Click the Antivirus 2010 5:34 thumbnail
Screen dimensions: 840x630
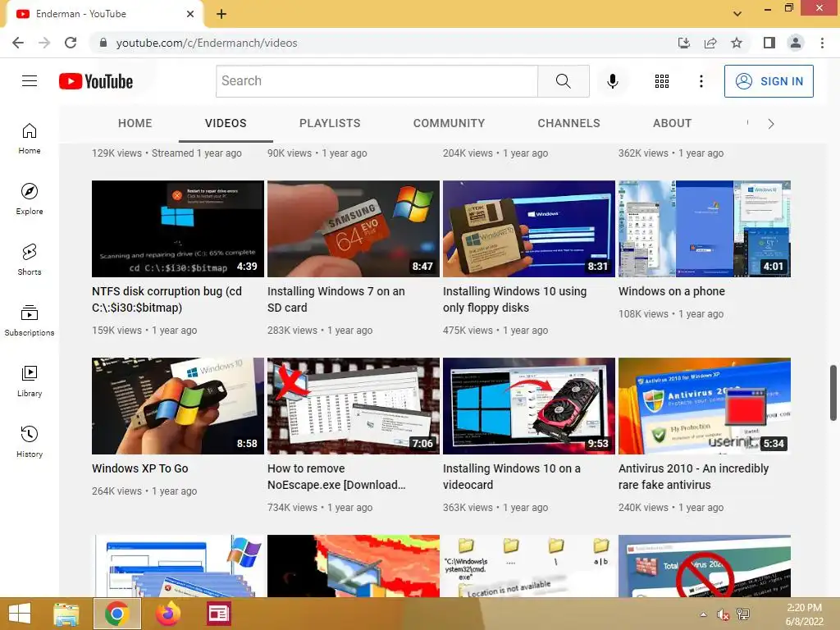[705, 406]
